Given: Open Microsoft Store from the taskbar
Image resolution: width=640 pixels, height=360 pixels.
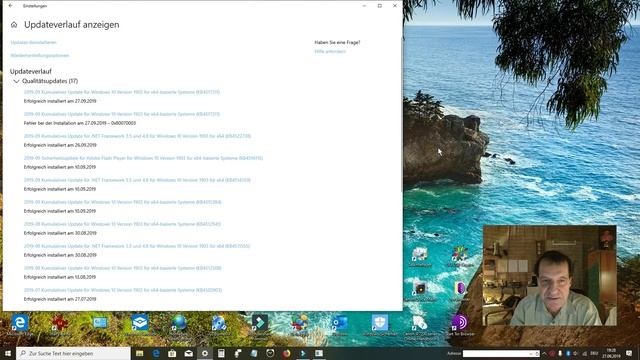Looking at the screenshot, I should (172, 353).
